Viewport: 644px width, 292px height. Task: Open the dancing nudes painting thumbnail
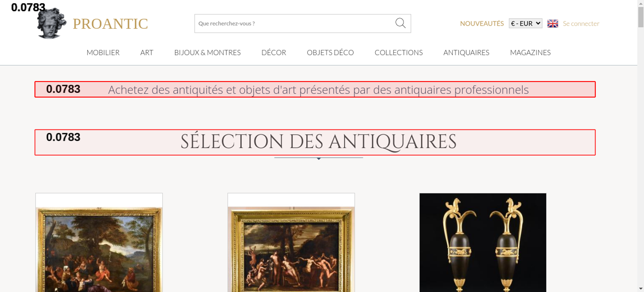[x=291, y=242]
